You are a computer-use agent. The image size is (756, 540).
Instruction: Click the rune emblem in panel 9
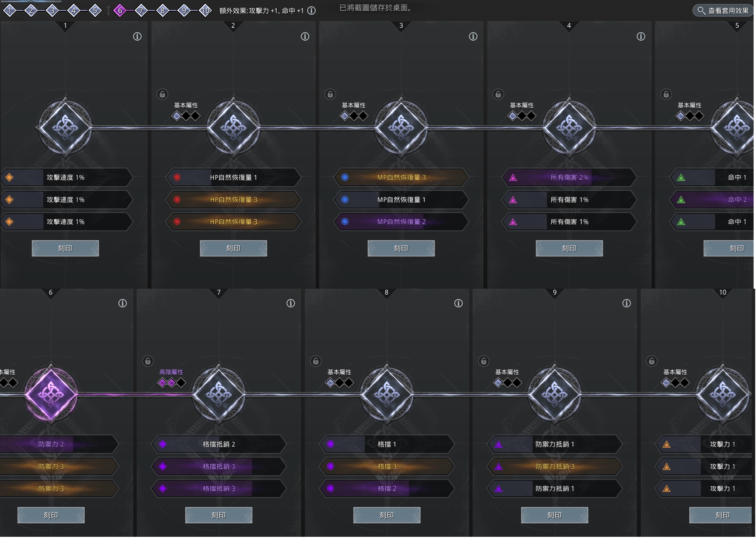tap(554, 394)
